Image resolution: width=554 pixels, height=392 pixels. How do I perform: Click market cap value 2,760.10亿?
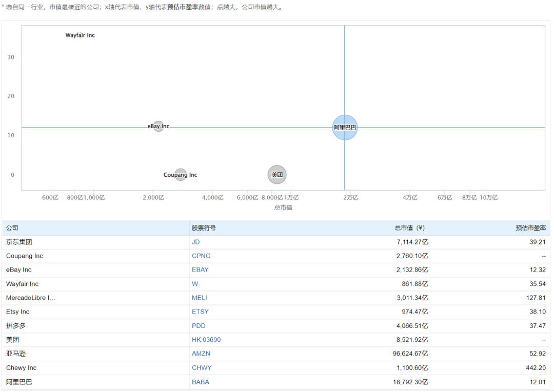(x=412, y=256)
